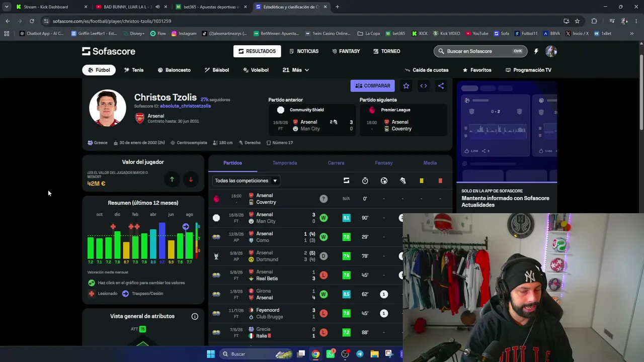Click the assists boot column icon

(403, 180)
